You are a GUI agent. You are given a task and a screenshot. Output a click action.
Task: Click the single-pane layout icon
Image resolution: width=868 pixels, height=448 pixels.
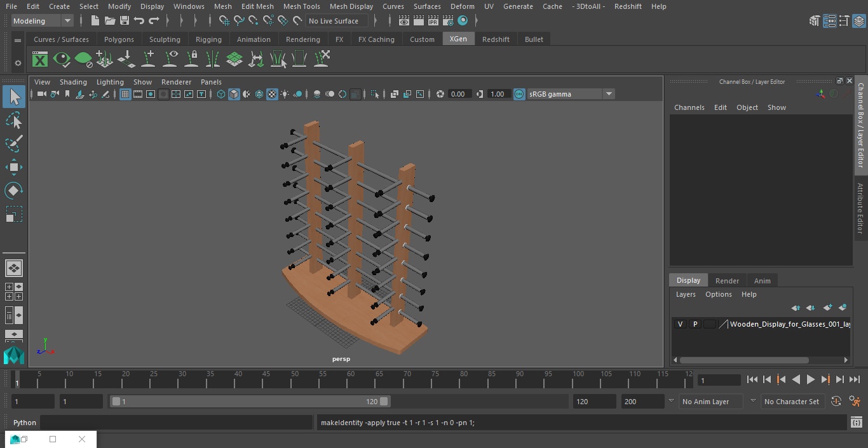(x=14, y=268)
